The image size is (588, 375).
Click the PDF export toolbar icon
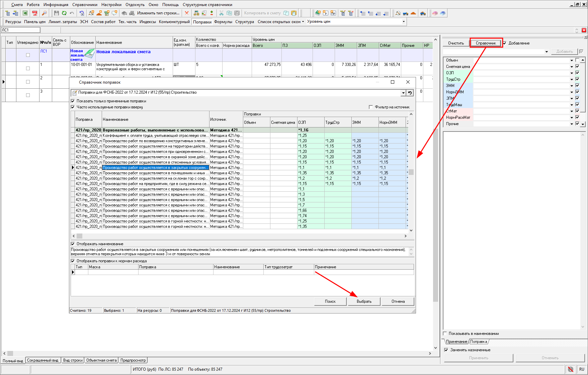click(x=34, y=13)
